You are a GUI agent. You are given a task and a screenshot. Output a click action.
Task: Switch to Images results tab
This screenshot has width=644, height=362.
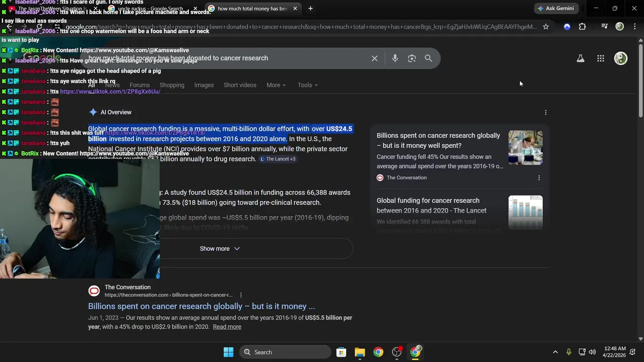(204, 85)
